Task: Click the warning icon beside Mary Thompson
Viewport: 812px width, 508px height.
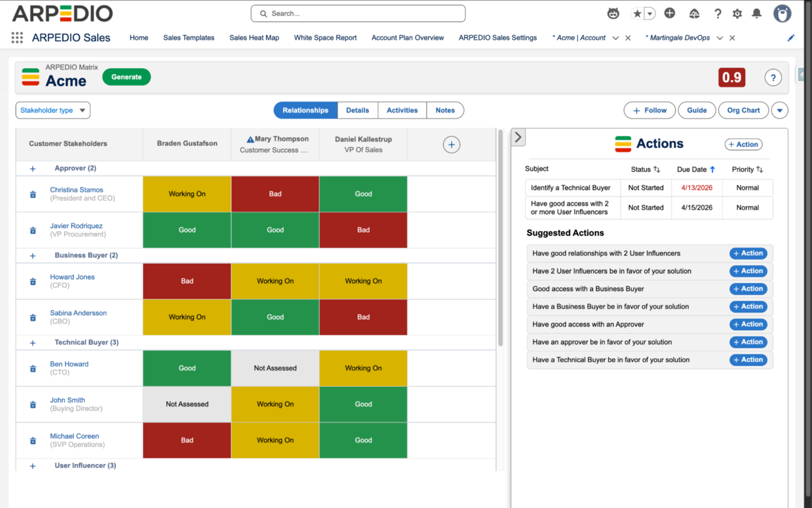Action: coord(250,139)
